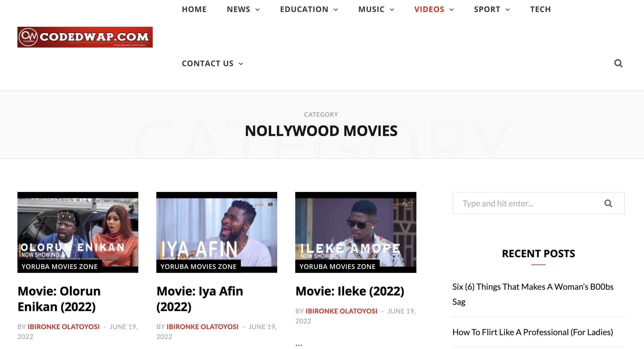Viewport: 644px width, 349px height.
Task: Expand the Contact Us chevron
Action: click(241, 64)
